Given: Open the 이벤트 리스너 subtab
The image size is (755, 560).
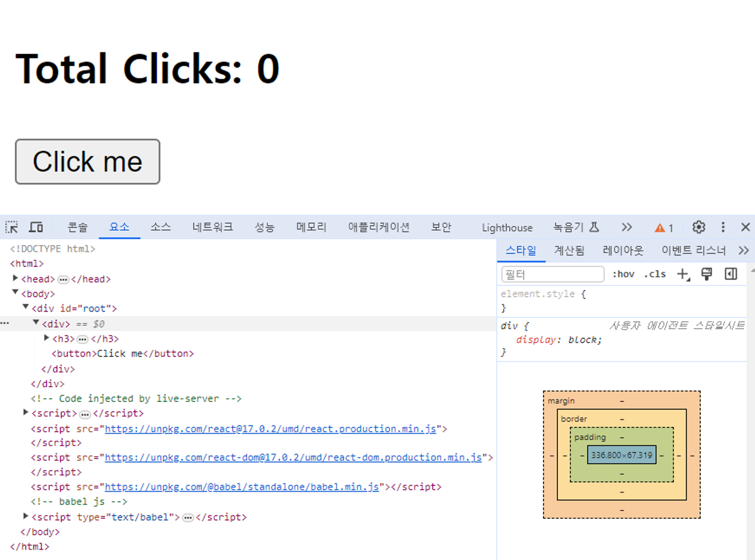Looking at the screenshot, I should point(693,250).
